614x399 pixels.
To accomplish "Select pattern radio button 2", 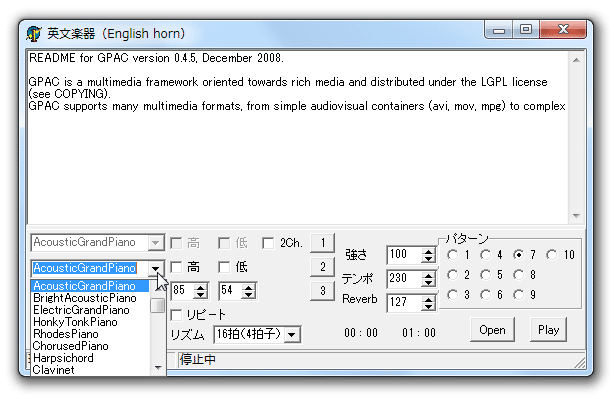I will [x=452, y=275].
